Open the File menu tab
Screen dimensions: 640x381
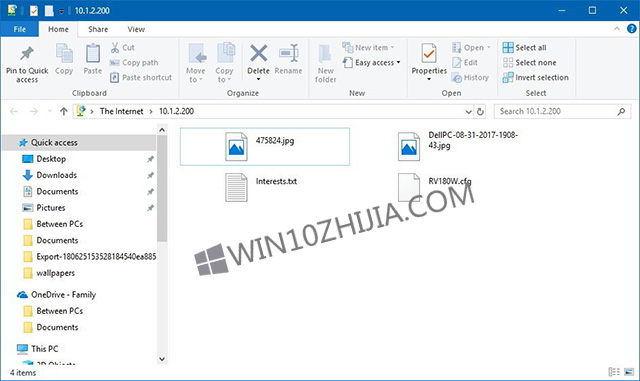[x=20, y=29]
